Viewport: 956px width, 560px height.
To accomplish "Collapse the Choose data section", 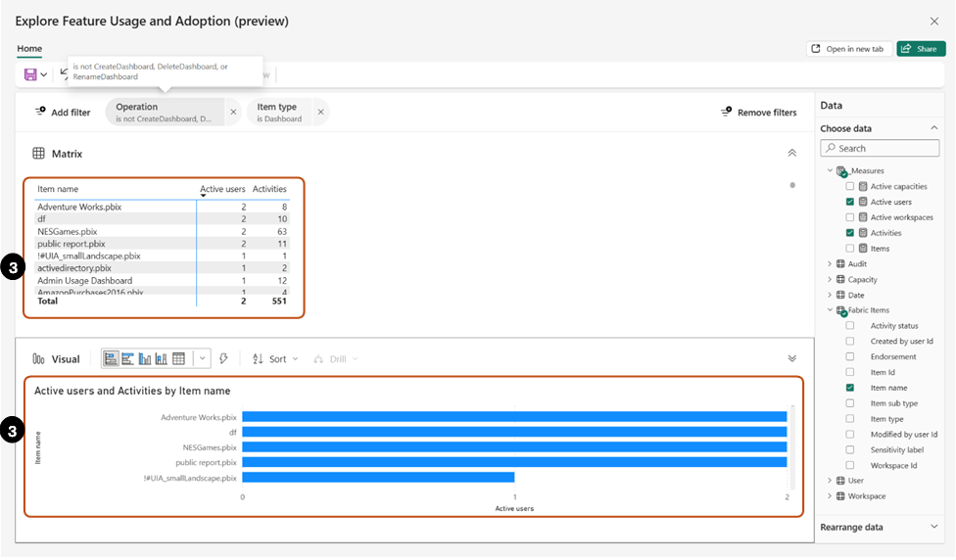I will click(x=934, y=128).
